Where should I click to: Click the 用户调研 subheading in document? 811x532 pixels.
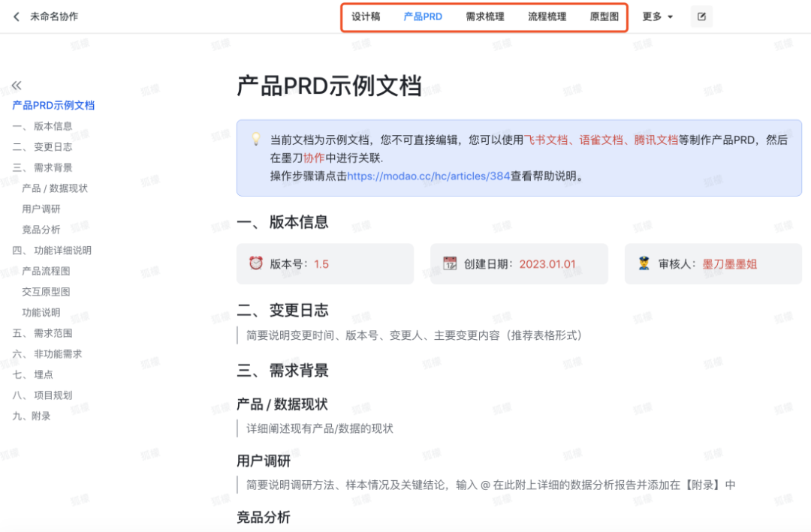(264, 461)
